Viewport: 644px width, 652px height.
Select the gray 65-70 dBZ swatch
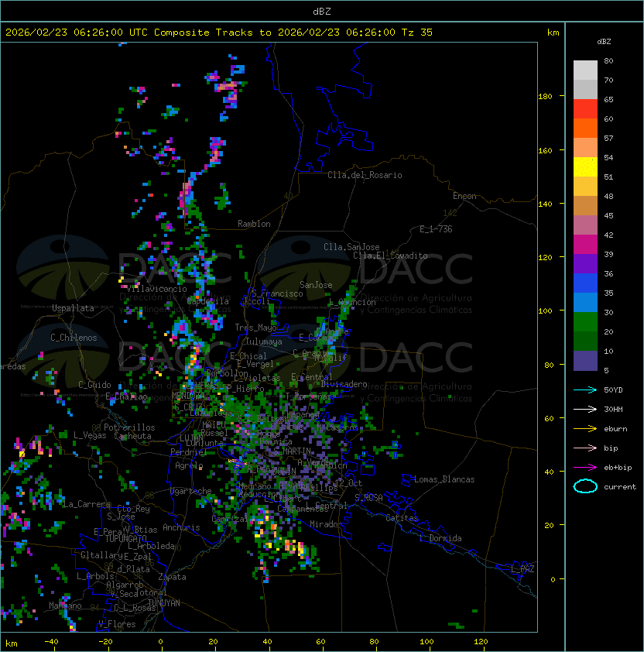click(585, 89)
